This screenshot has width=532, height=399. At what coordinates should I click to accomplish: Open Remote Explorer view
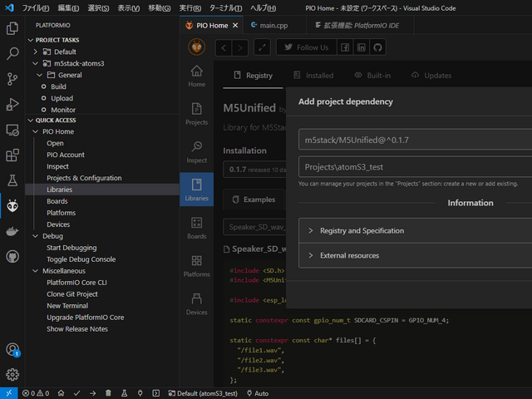point(12,130)
